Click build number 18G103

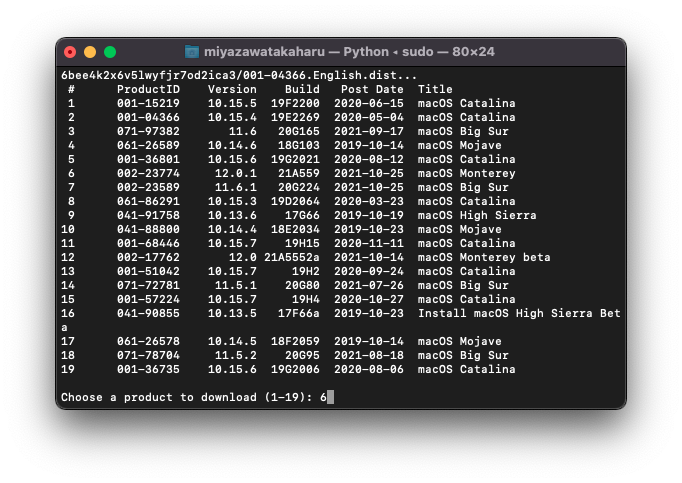pyautogui.click(x=299, y=145)
